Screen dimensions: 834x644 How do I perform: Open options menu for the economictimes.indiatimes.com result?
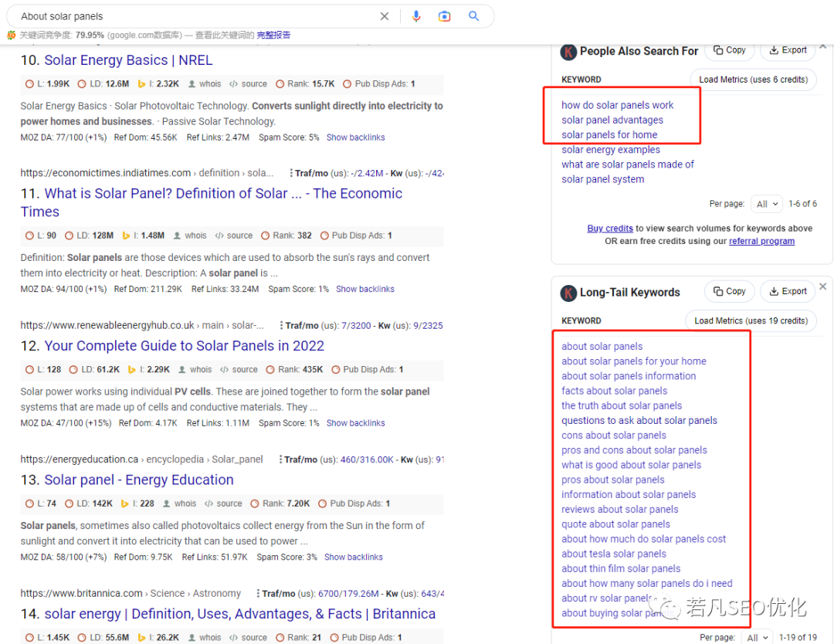coord(290,174)
